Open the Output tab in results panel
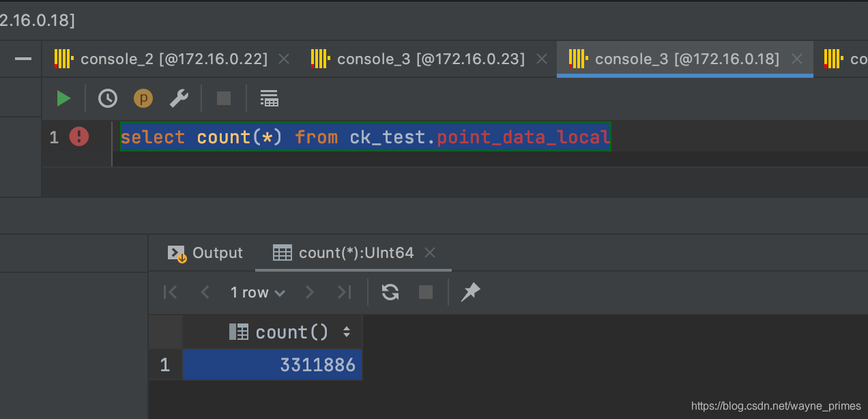Image resolution: width=868 pixels, height=419 pixels. (x=205, y=253)
